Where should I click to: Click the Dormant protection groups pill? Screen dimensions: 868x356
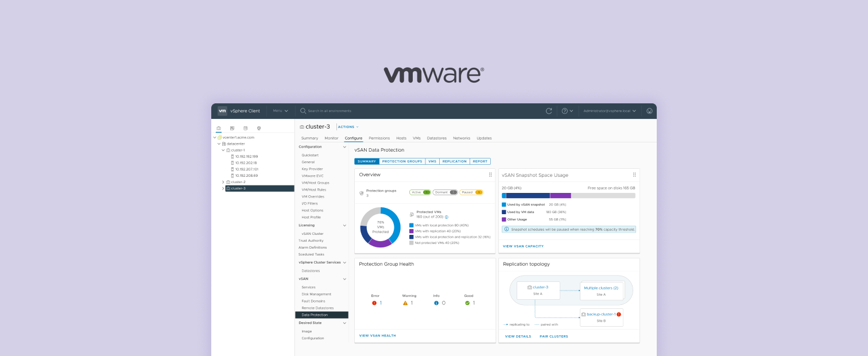(x=444, y=192)
